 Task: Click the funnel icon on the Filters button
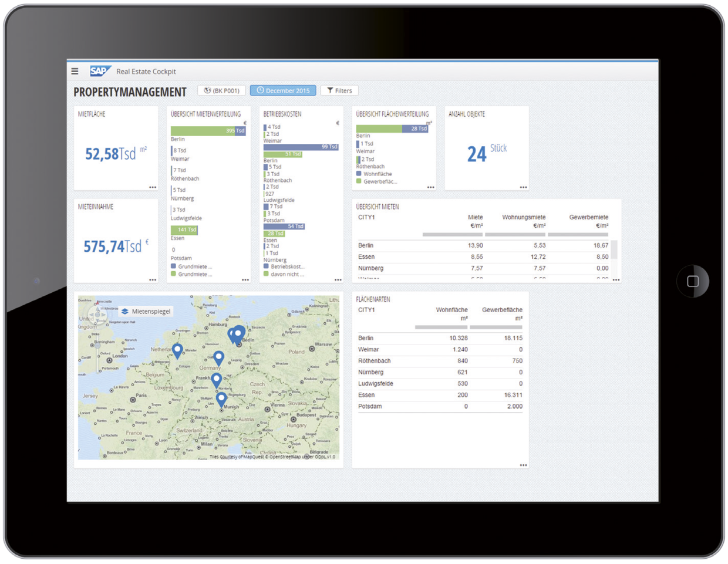click(x=330, y=90)
